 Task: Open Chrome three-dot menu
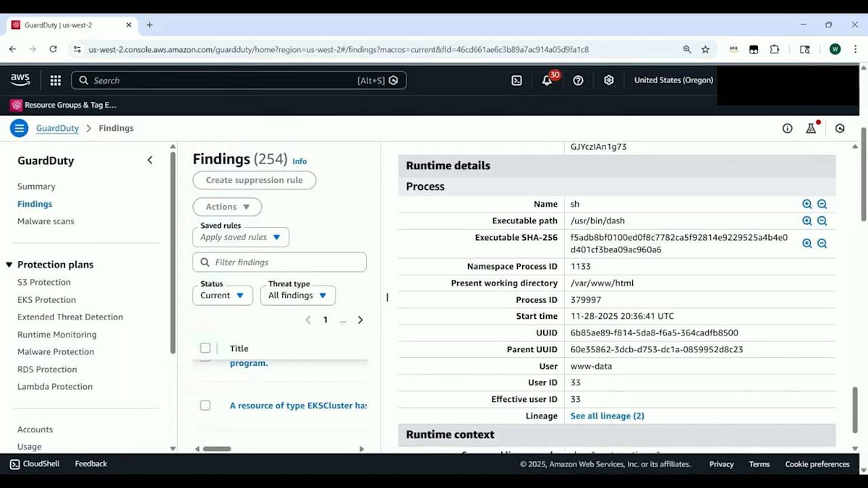point(856,49)
